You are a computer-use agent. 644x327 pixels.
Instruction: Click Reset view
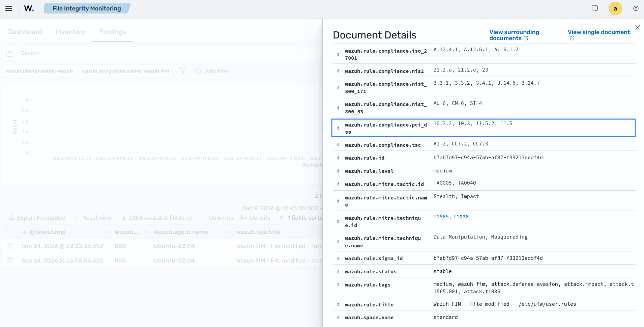pyautogui.click(x=93, y=218)
